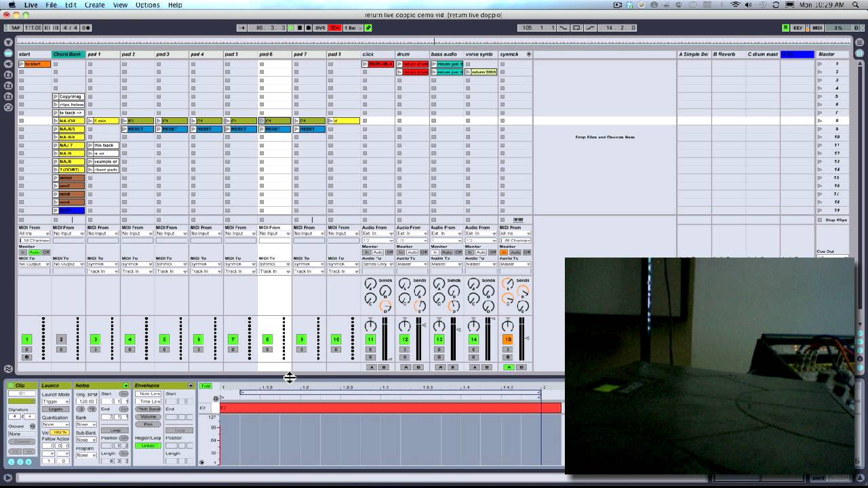Viewport: 868px width, 488px height.
Task: Open the View menu
Action: point(120,5)
